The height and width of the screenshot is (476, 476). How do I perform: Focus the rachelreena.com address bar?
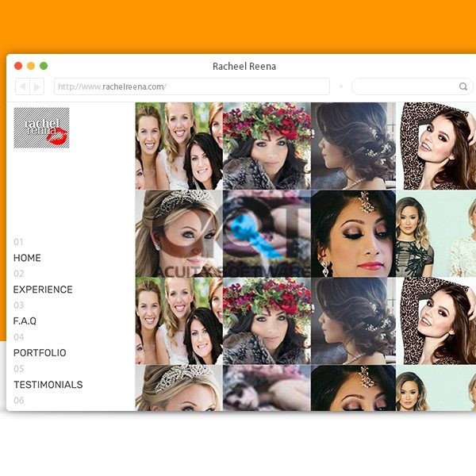[192, 86]
